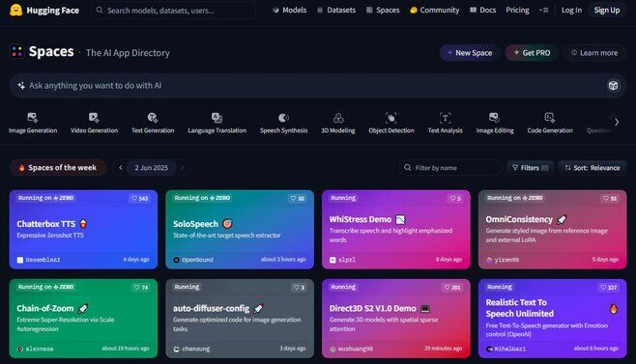Create a New Space button
Viewport: 636px width, 364px height.
coord(470,53)
